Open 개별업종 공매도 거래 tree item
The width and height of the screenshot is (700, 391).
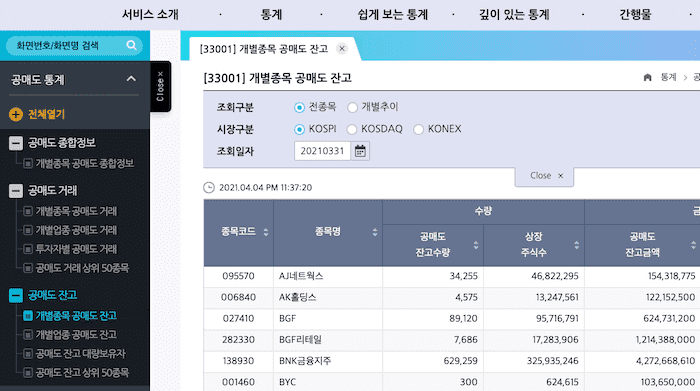click(x=76, y=230)
